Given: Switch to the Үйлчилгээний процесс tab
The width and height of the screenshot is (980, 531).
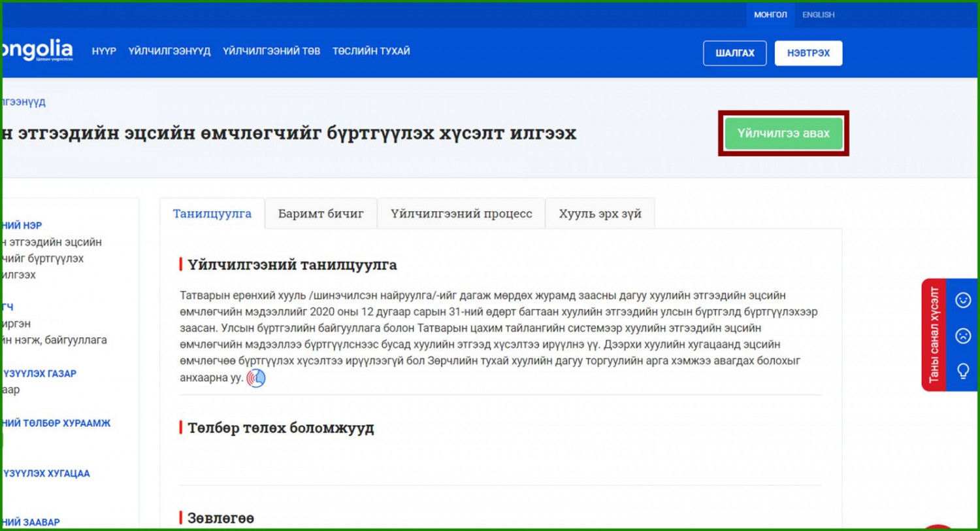Looking at the screenshot, I should click(461, 214).
